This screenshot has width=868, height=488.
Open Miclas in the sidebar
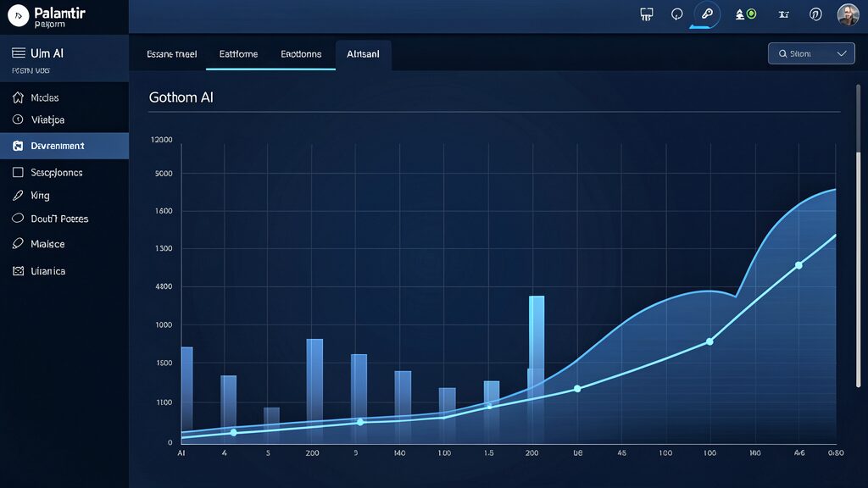point(64,97)
